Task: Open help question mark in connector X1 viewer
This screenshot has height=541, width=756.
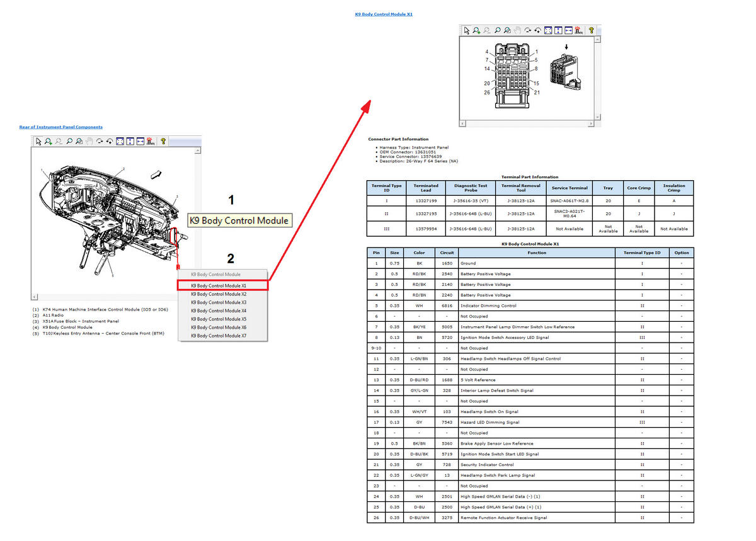Action: [x=591, y=30]
